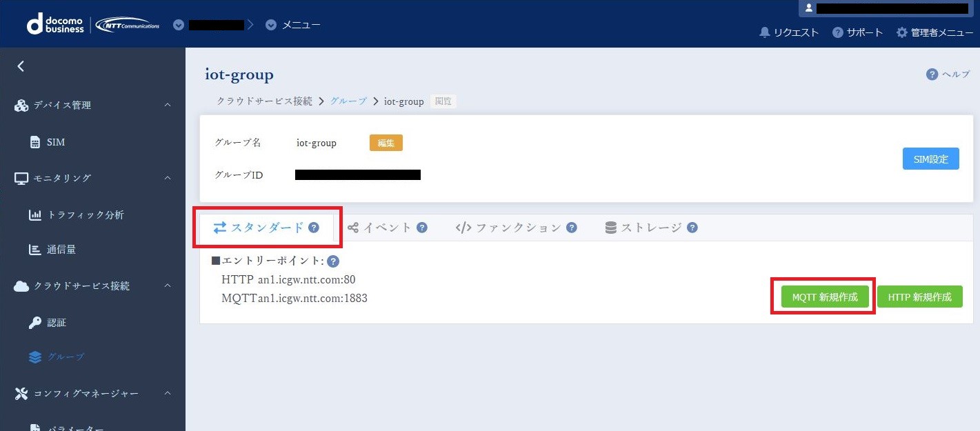Collapse the モニタリング section
The image size is (980, 431).
pos(166,178)
